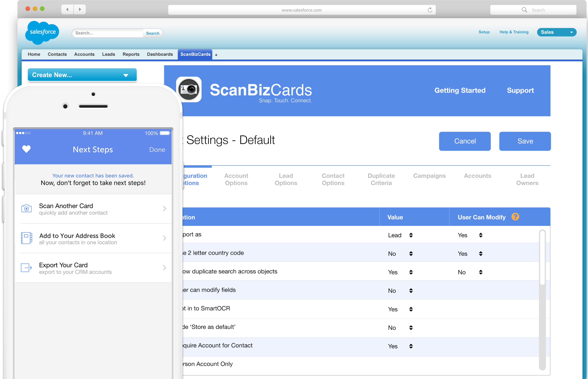Click the Save button
Screen dimensions: 588x379
tap(525, 141)
